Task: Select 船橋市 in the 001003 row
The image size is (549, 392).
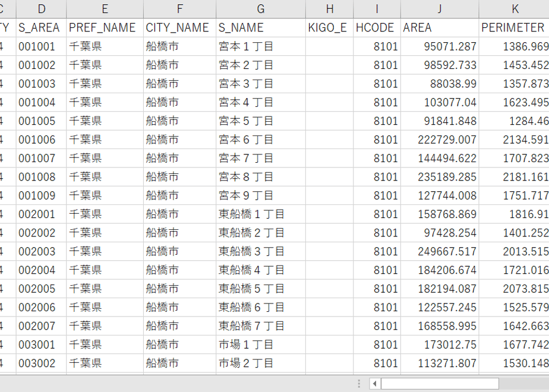Action: click(x=179, y=84)
